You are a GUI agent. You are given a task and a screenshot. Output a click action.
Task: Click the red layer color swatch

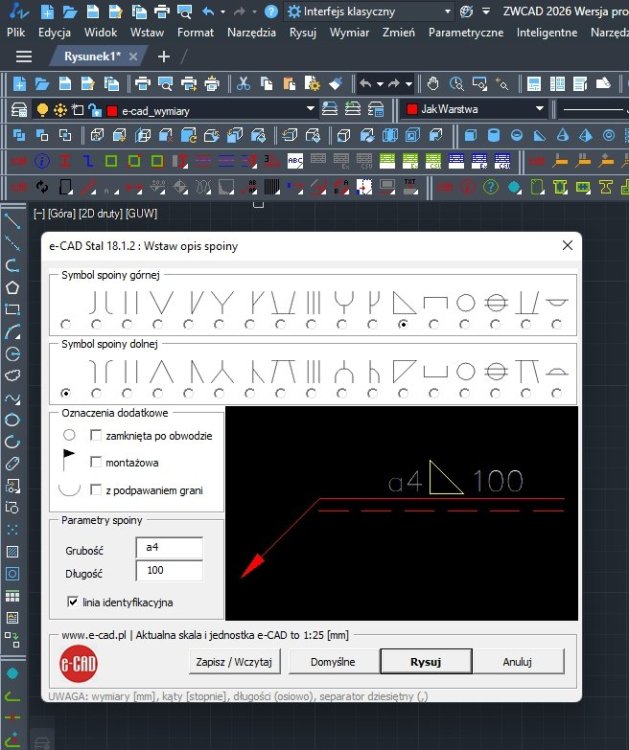[x=112, y=111]
